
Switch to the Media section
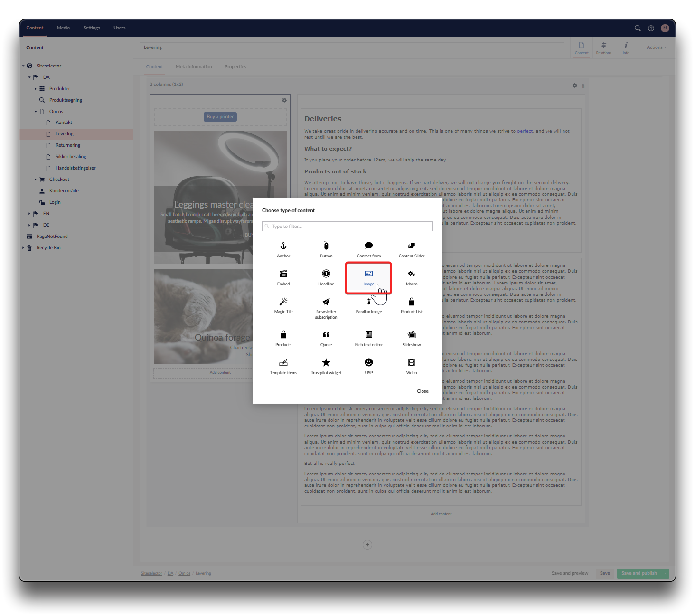(x=63, y=28)
